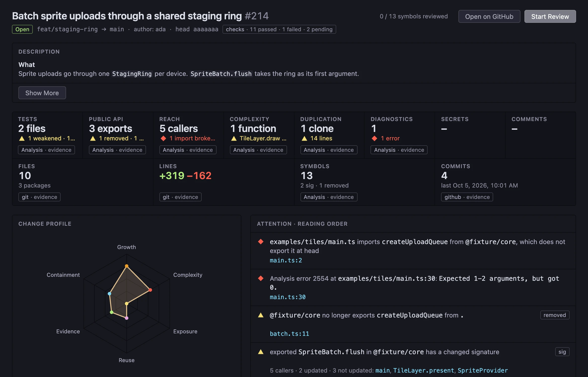588x377 pixels.
Task: Open git evidence under Lines card
Action: click(180, 197)
